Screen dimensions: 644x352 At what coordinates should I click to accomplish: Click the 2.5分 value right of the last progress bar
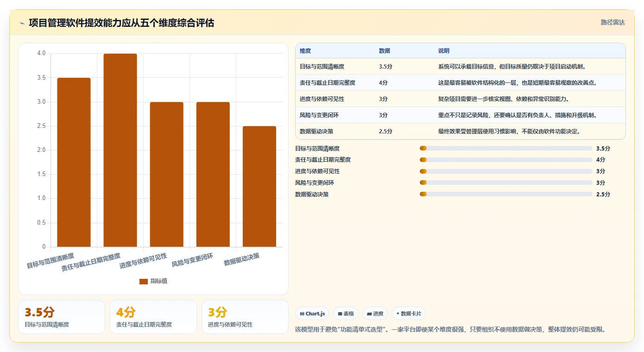[x=603, y=195]
